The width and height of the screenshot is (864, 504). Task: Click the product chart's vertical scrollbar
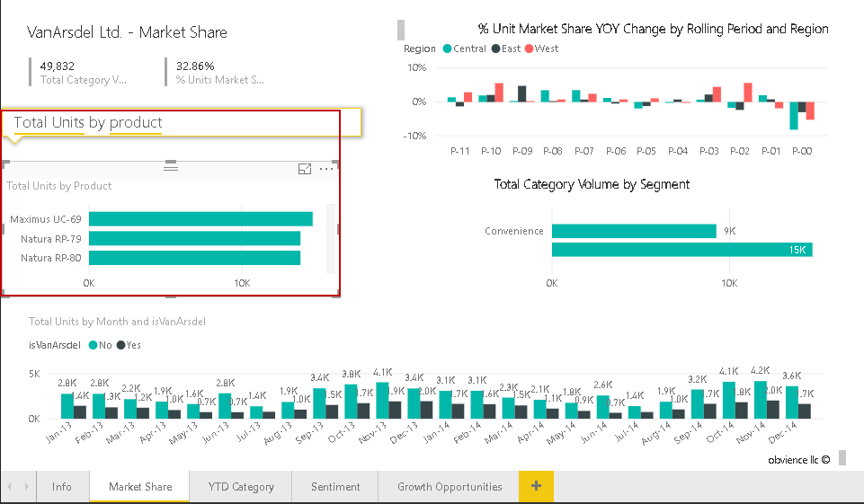pos(330,238)
